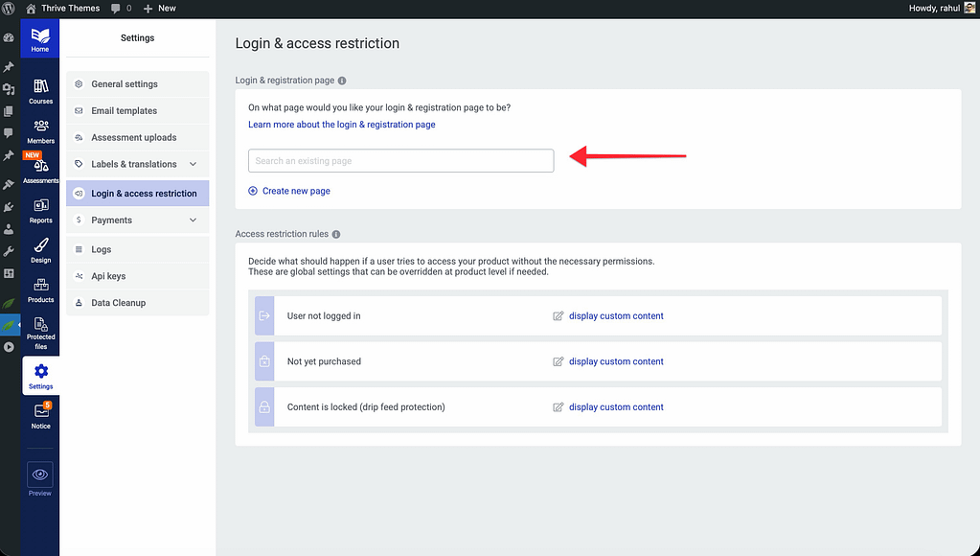
Task: Open the Products section
Action: coord(40,290)
